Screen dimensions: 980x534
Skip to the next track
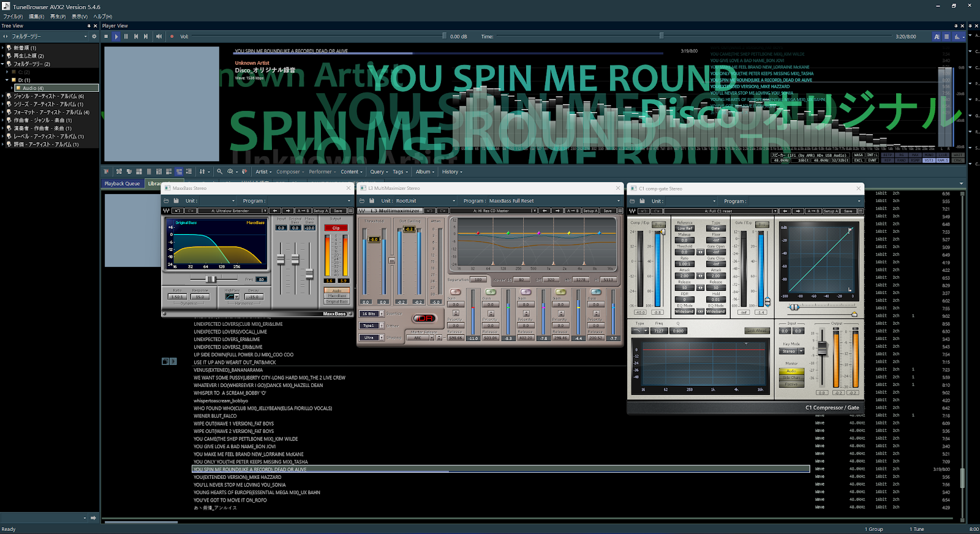pos(146,37)
